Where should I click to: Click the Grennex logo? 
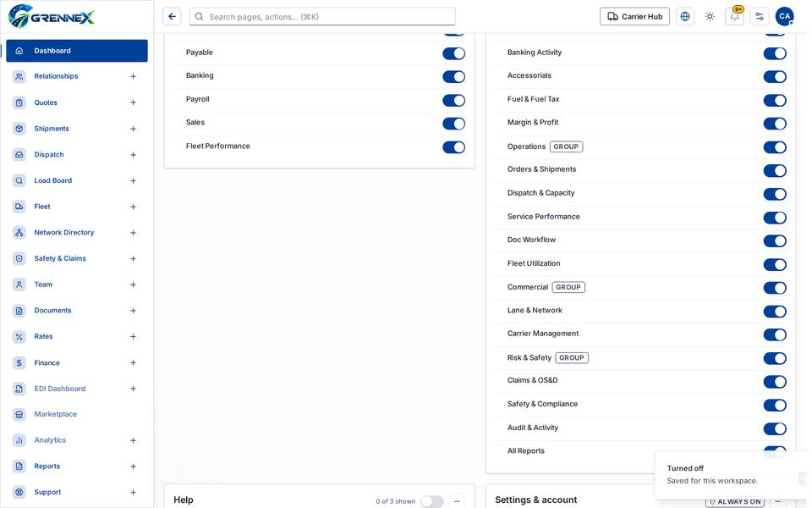coord(52,16)
